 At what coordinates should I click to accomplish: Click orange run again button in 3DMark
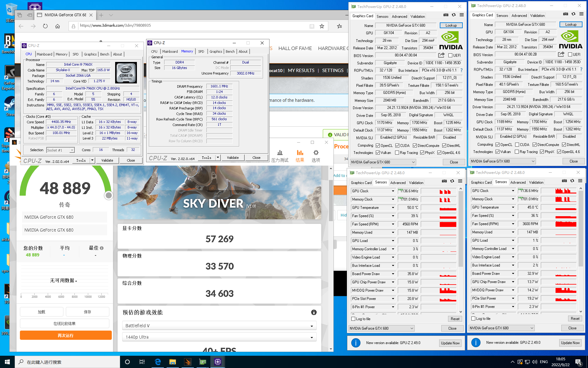(x=66, y=335)
